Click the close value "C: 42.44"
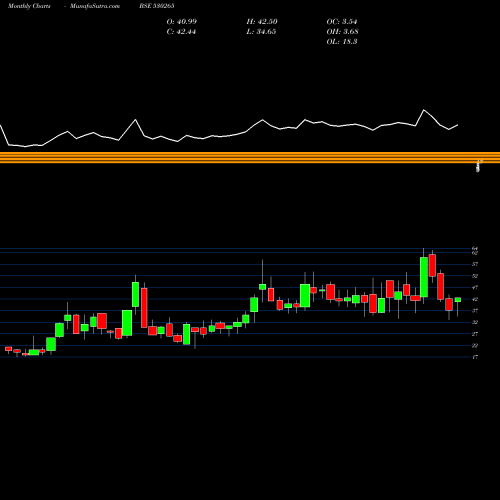500x500 pixels. tap(181, 32)
